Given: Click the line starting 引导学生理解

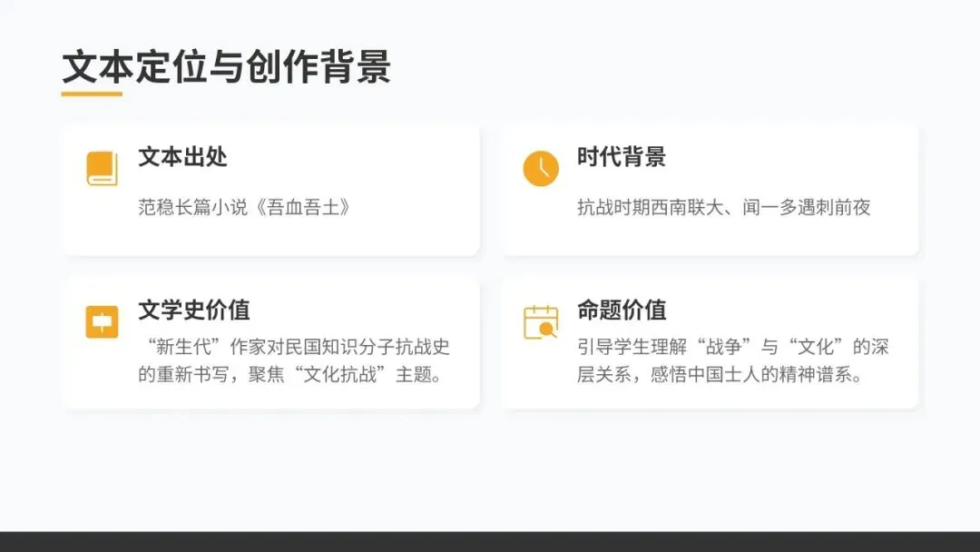Looking at the screenshot, I should [732, 347].
